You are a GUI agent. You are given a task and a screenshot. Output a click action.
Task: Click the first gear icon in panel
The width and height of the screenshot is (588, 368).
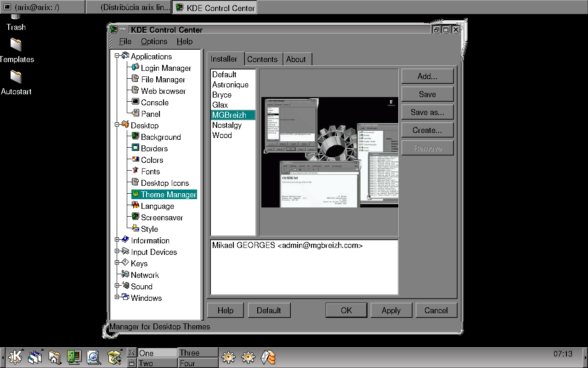pyautogui.click(x=228, y=357)
